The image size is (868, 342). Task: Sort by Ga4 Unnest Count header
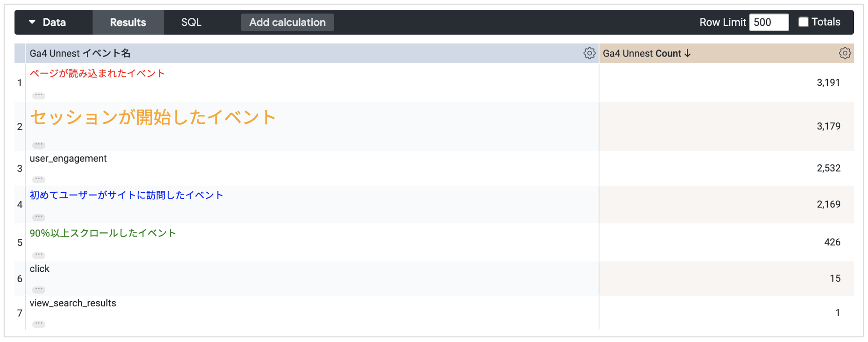[x=646, y=54]
